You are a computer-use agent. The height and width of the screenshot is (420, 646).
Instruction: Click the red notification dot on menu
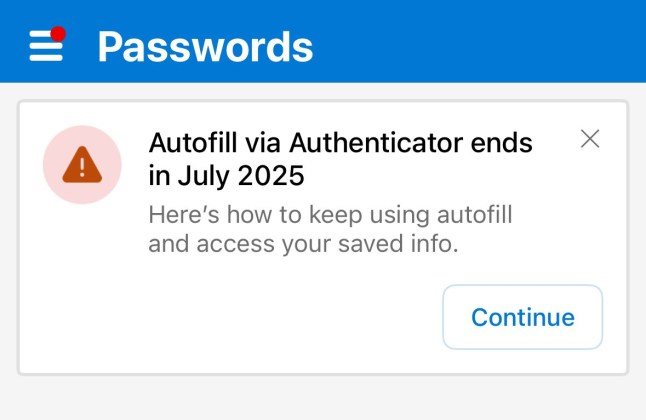click(58, 33)
